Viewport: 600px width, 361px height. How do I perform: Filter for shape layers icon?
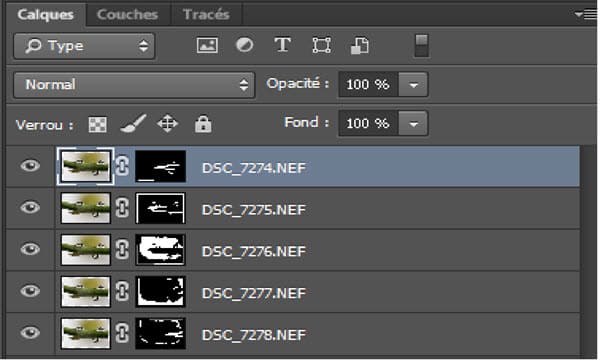321,46
